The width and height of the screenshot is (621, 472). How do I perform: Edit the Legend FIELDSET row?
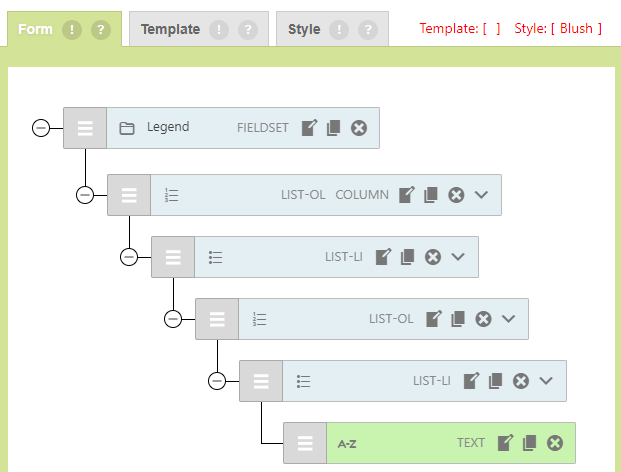(310, 128)
